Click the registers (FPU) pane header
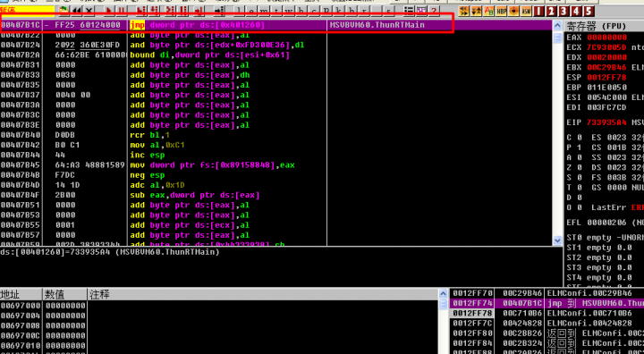The image size is (644, 354). [x=604, y=26]
